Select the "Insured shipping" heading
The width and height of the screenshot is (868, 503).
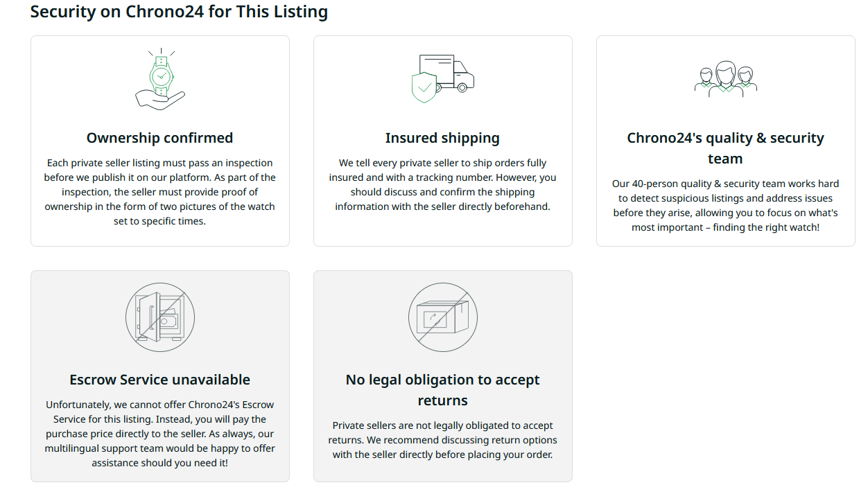tap(442, 138)
